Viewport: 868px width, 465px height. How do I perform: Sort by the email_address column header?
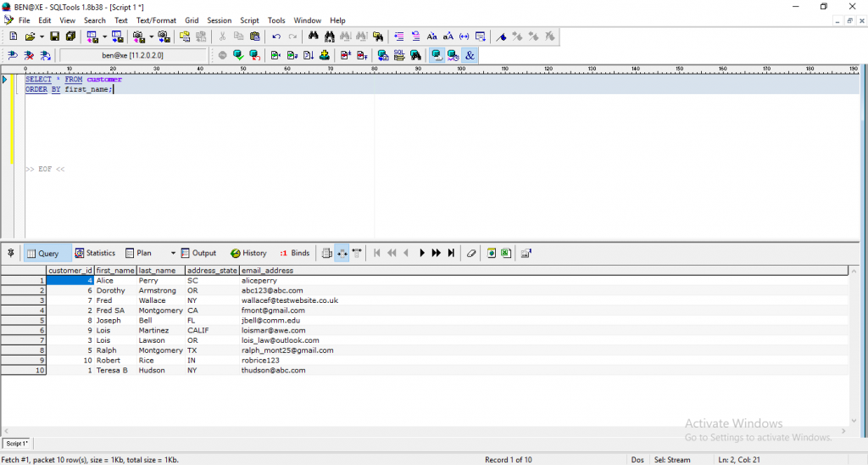268,271
